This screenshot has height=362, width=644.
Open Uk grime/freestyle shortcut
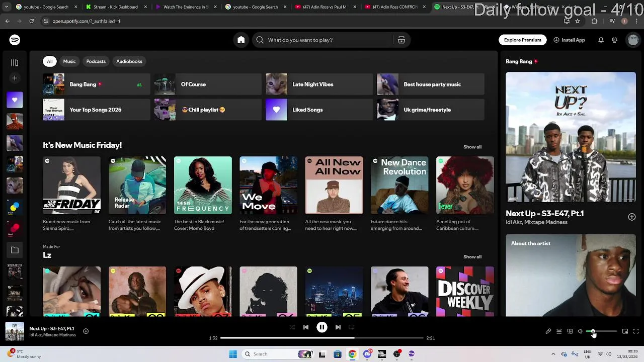[x=431, y=110]
